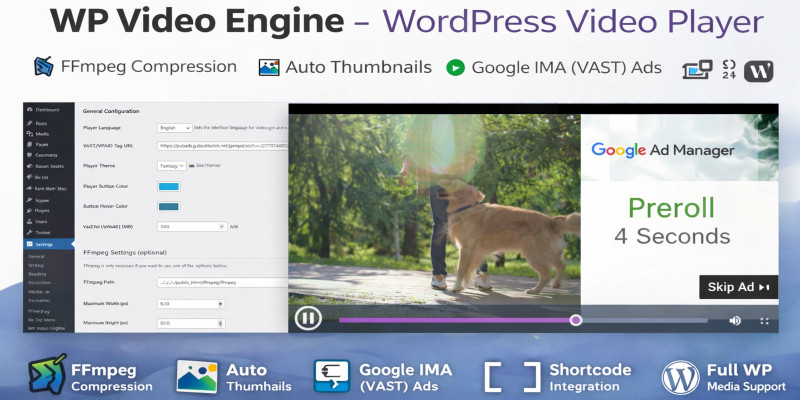Click the green Google IMA play icon
This screenshot has width=800, height=400.
tap(456, 68)
